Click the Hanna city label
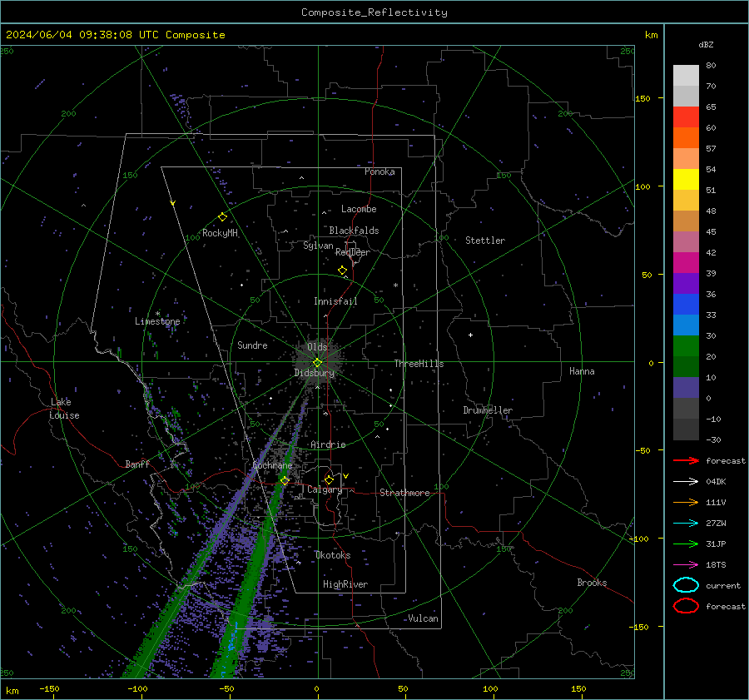 582,371
